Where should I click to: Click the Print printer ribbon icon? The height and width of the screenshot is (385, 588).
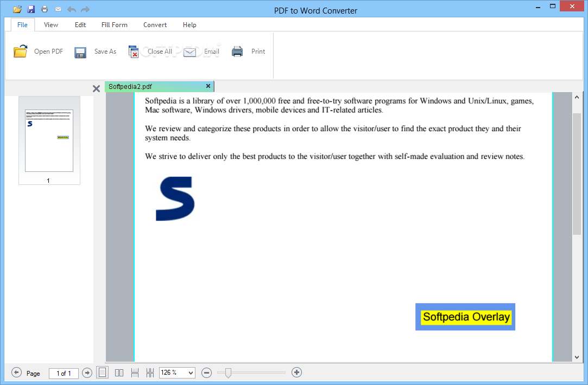click(237, 52)
